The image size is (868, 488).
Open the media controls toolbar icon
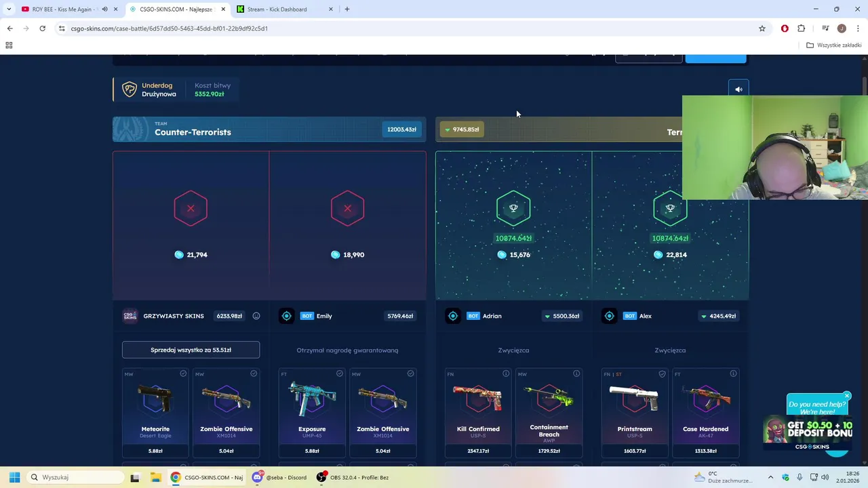coord(825,28)
